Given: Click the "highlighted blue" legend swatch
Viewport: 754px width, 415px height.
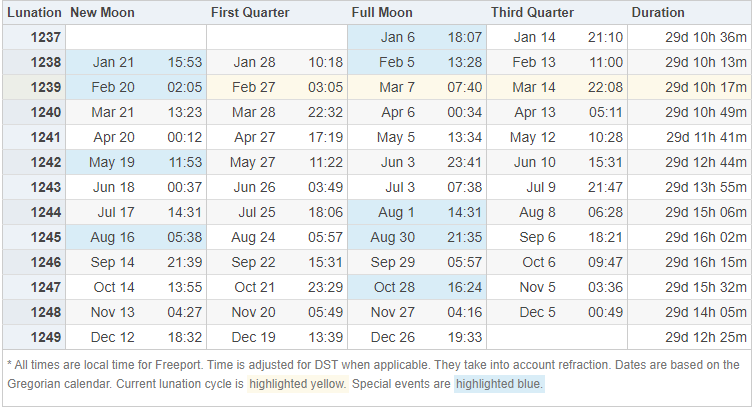Looking at the screenshot, I should pyautogui.click(x=499, y=384).
